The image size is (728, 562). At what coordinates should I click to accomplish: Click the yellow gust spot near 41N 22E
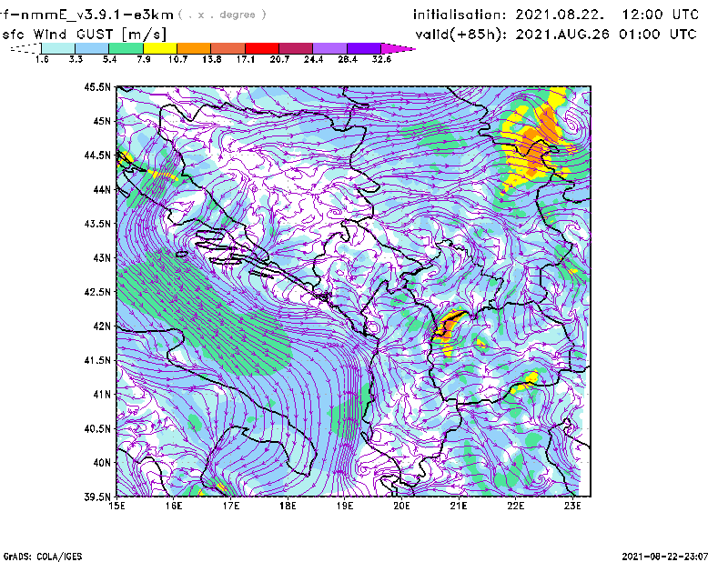(526, 382)
